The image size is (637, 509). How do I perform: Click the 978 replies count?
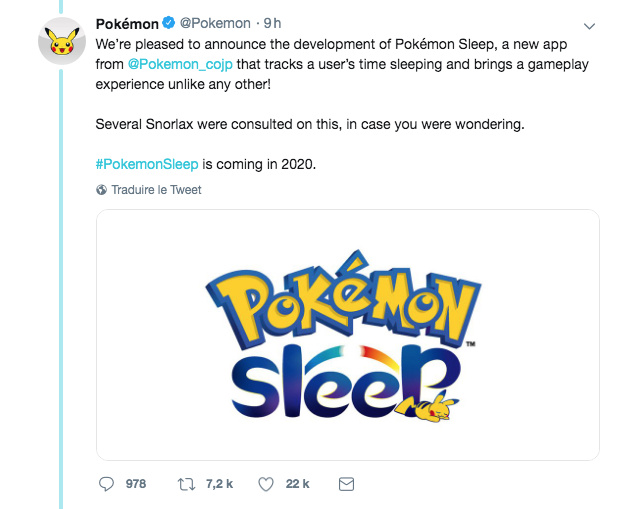coord(136,484)
